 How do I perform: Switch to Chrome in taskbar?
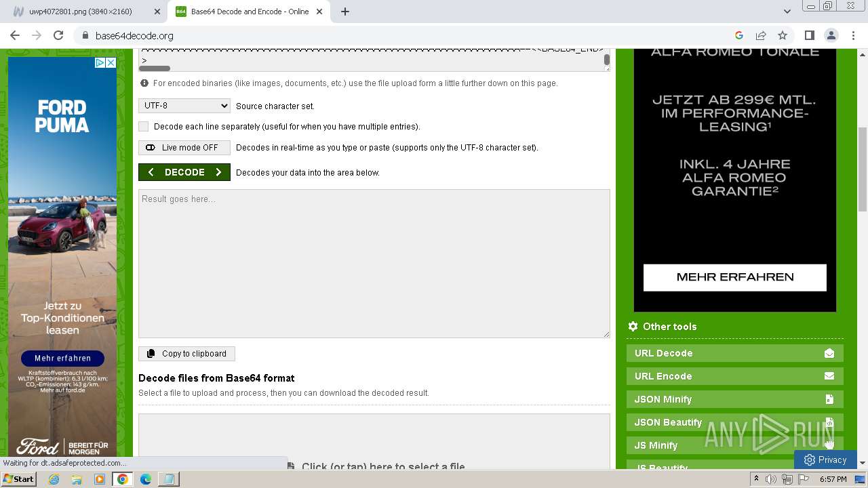(x=123, y=479)
